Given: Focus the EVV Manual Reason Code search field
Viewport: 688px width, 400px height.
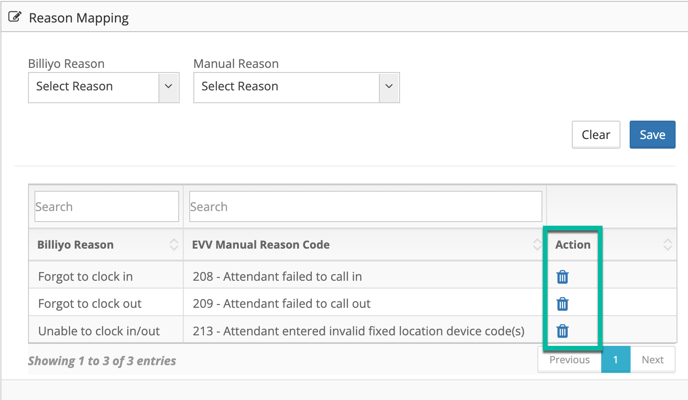Looking at the screenshot, I should [366, 206].
